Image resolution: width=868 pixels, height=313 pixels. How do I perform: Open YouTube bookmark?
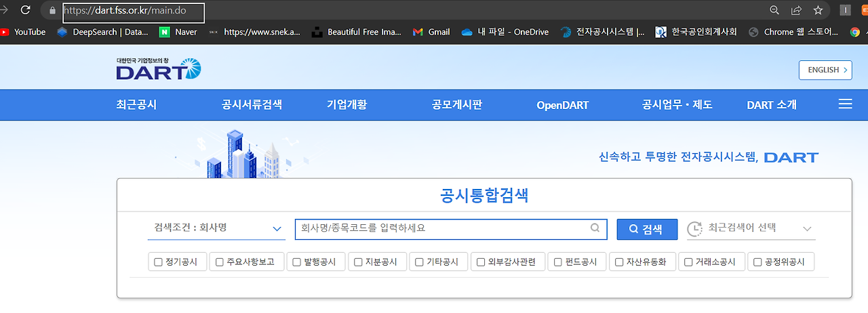(x=22, y=32)
